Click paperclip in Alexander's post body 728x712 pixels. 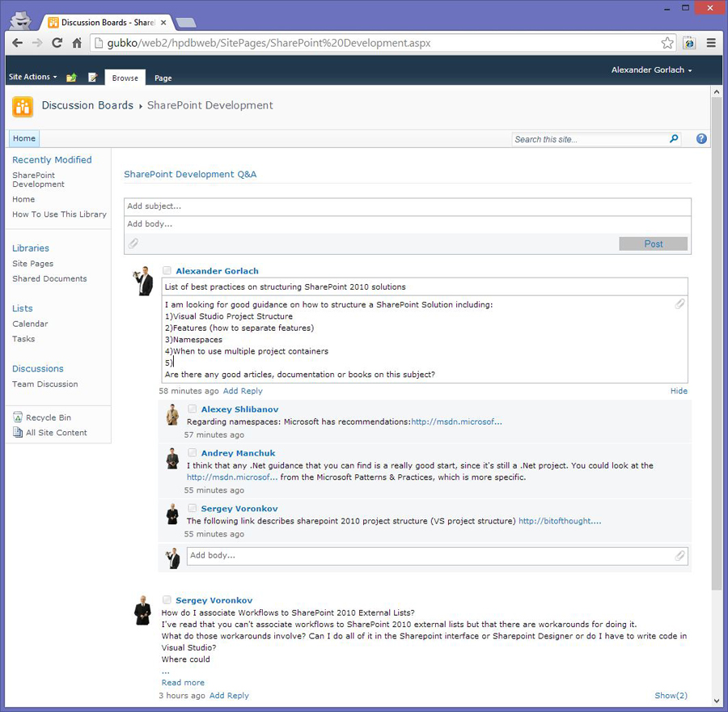point(679,304)
